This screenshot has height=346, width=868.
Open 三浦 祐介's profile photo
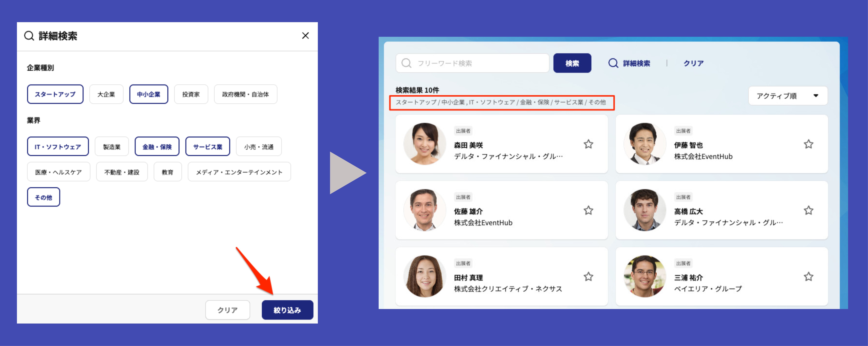(x=645, y=276)
